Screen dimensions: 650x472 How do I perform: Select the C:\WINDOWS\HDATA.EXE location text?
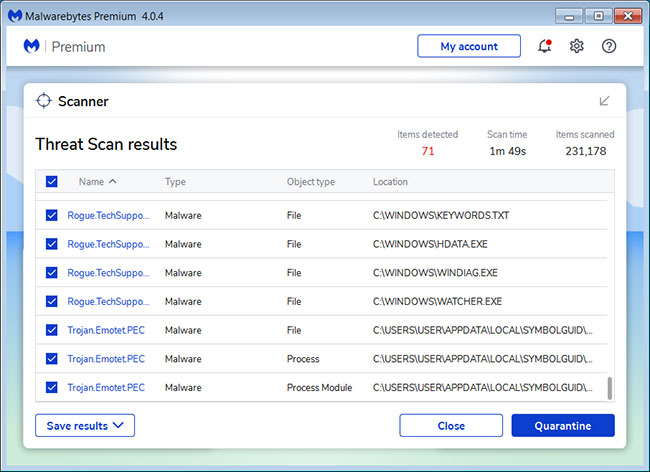click(430, 244)
